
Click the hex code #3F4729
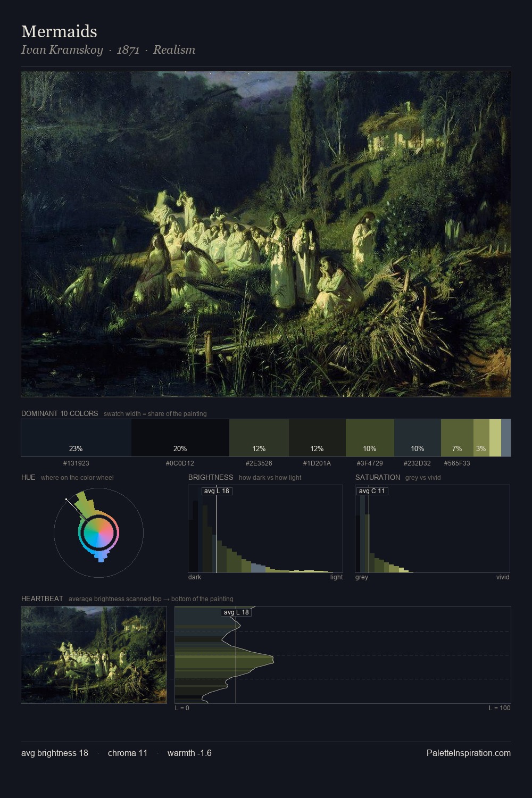click(x=370, y=463)
